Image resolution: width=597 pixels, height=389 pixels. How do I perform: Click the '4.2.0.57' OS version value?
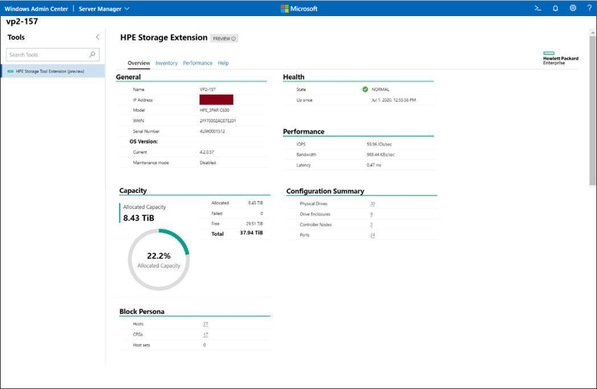[207, 152]
